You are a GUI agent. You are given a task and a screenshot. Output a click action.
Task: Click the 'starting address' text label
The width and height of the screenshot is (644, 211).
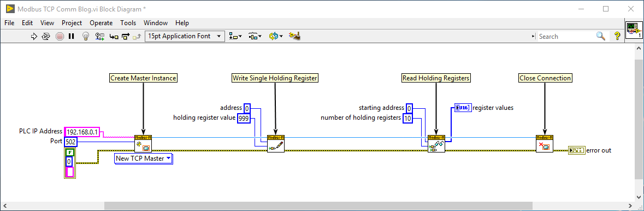point(382,108)
